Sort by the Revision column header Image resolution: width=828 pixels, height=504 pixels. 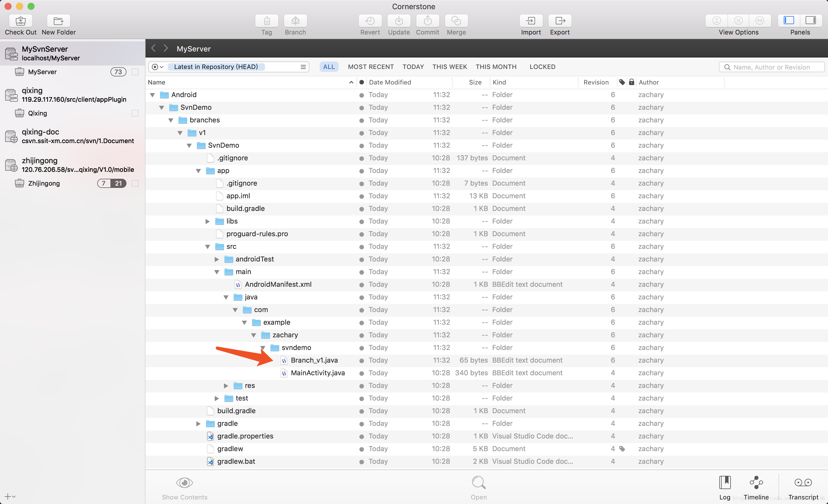tap(597, 82)
